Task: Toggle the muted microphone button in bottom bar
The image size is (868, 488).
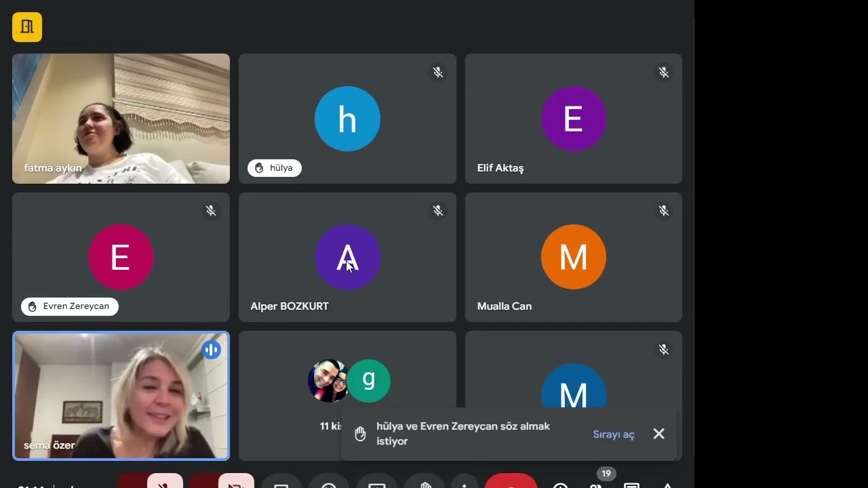Action: coord(165,482)
